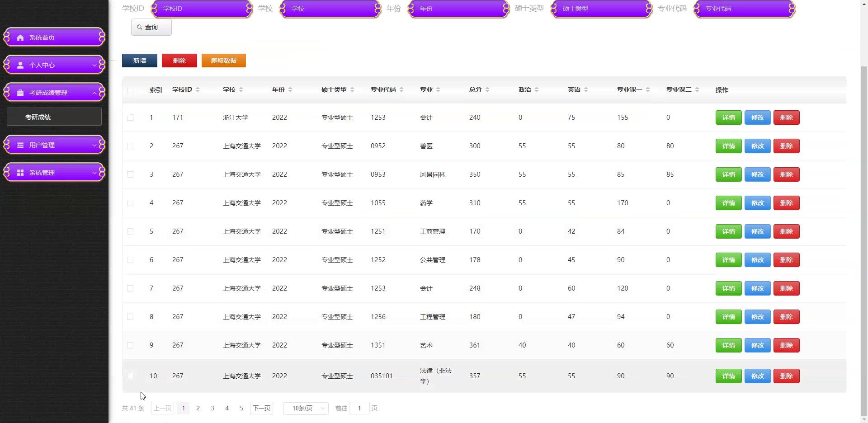Click the sort arrows for 专业代码 column
This screenshot has height=423, width=868.
click(x=401, y=89)
